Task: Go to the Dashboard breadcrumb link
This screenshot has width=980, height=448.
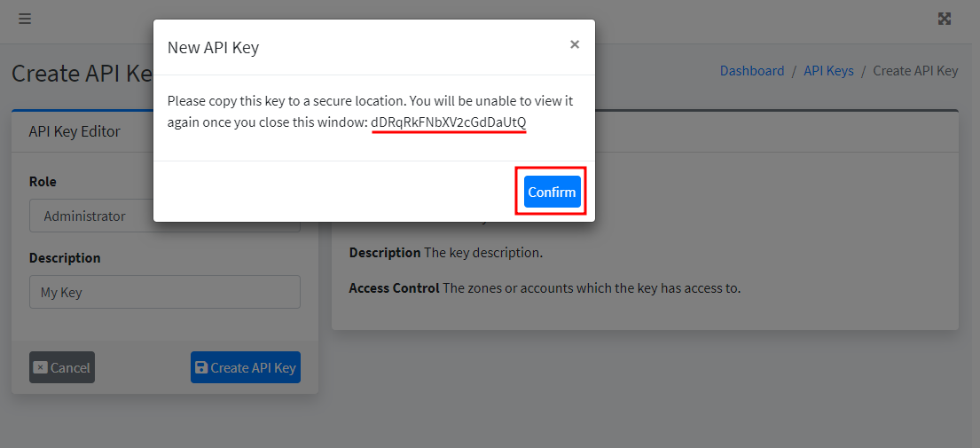Action: tap(752, 71)
